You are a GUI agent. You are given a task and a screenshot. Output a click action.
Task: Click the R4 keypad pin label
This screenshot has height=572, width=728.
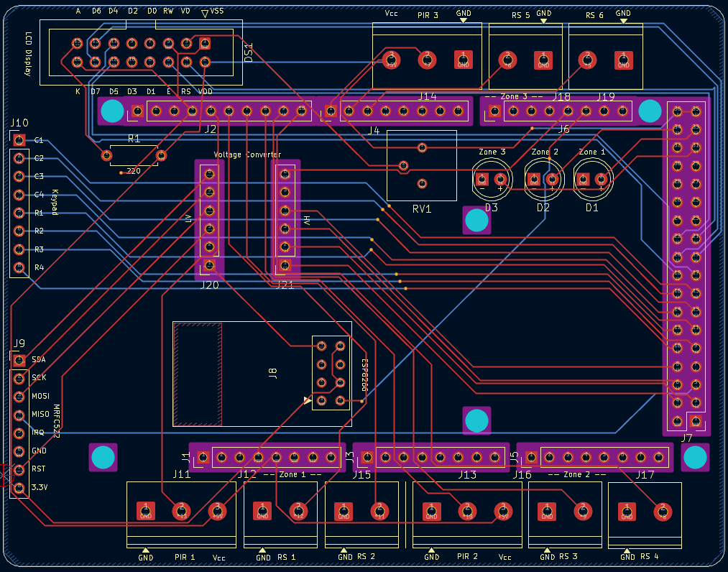(39, 267)
